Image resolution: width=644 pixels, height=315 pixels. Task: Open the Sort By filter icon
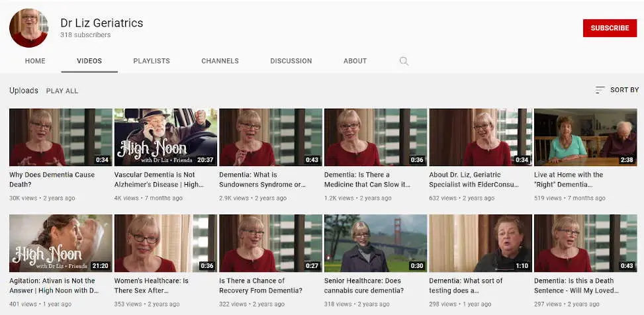(x=600, y=90)
